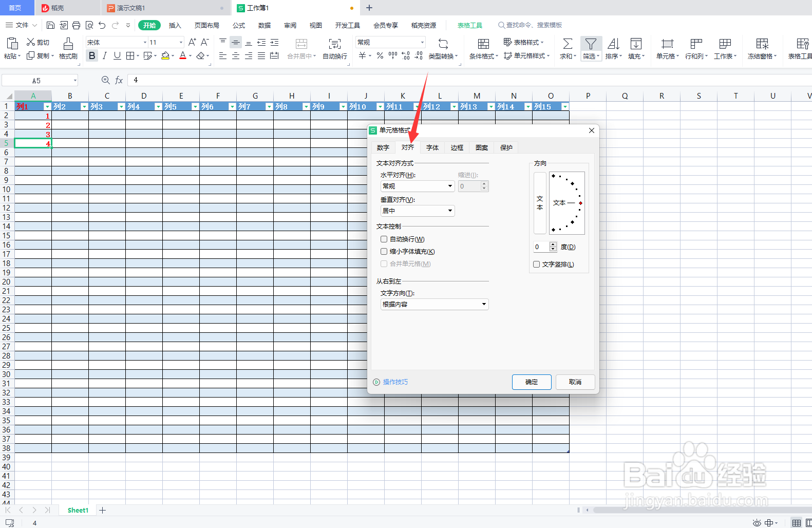Switch to the 图案 tab in dialog
This screenshot has height=528, width=812.
coord(482,147)
